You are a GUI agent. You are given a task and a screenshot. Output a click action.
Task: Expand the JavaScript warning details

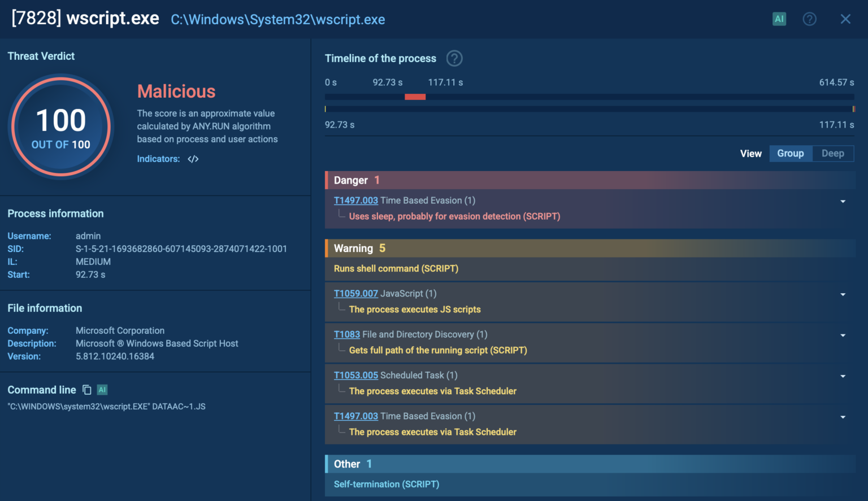842,294
